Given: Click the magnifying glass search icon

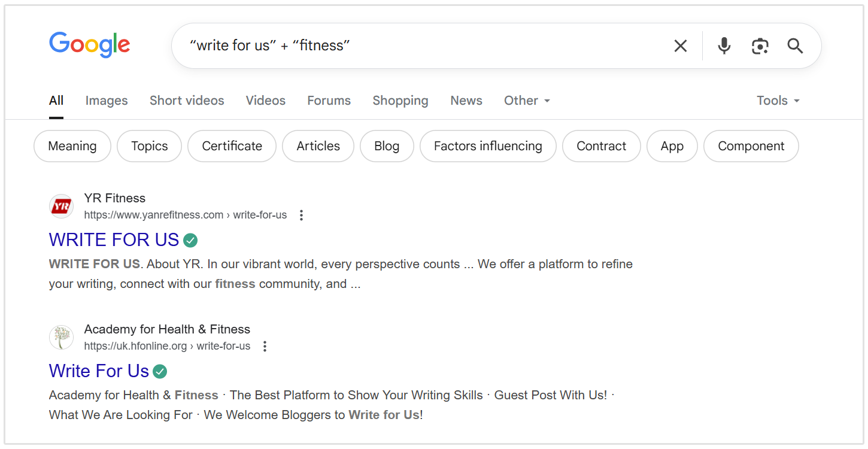Looking at the screenshot, I should (794, 45).
